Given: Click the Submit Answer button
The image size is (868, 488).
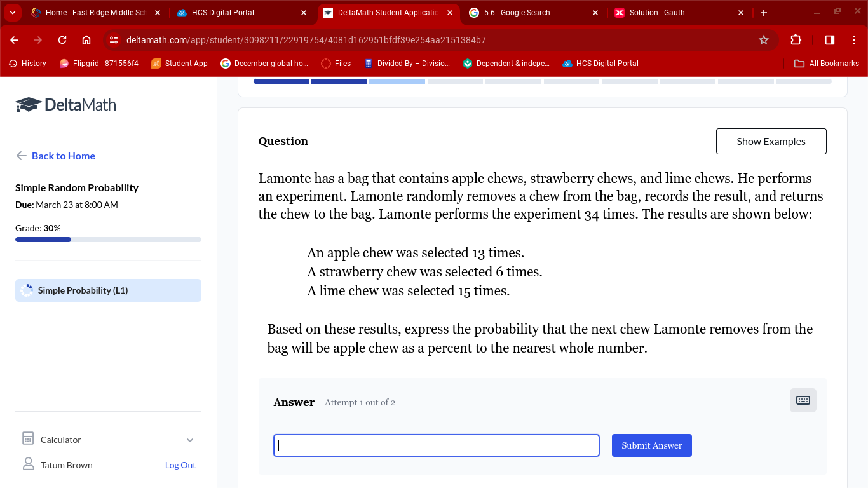Looking at the screenshot, I should (x=652, y=445).
